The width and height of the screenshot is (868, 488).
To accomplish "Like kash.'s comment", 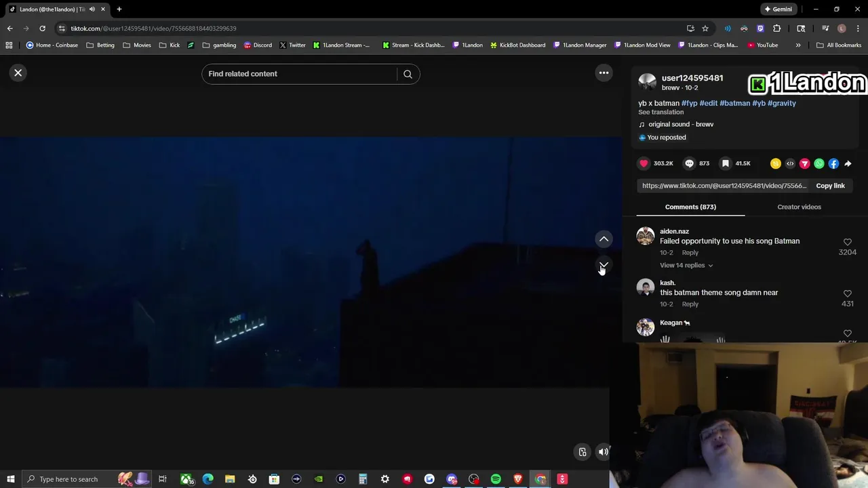I will point(847,293).
